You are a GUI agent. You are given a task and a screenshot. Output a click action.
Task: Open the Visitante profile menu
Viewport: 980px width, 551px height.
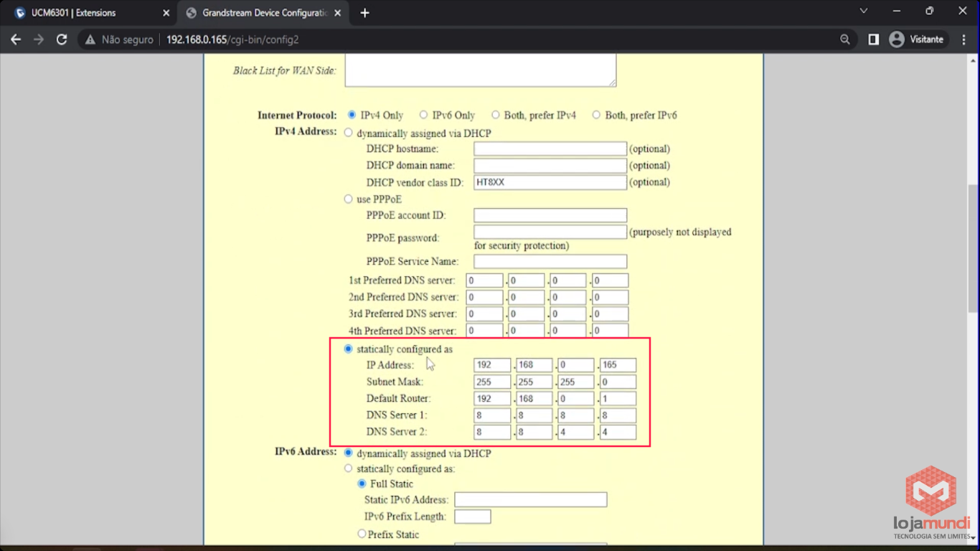(x=916, y=39)
